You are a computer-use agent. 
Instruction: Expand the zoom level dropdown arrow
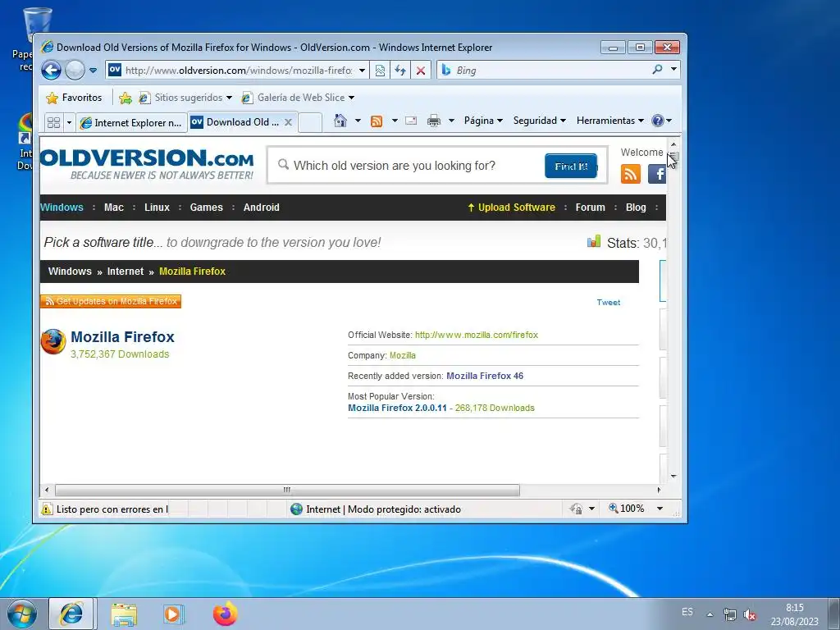tap(660, 509)
